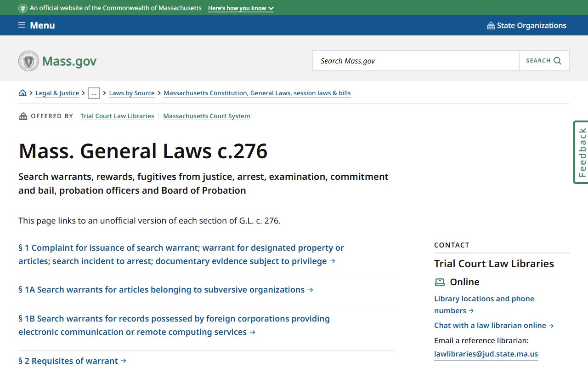Click the home icon in breadcrumbs
The height and width of the screenshot is (368, 588).
coord(23,93)
